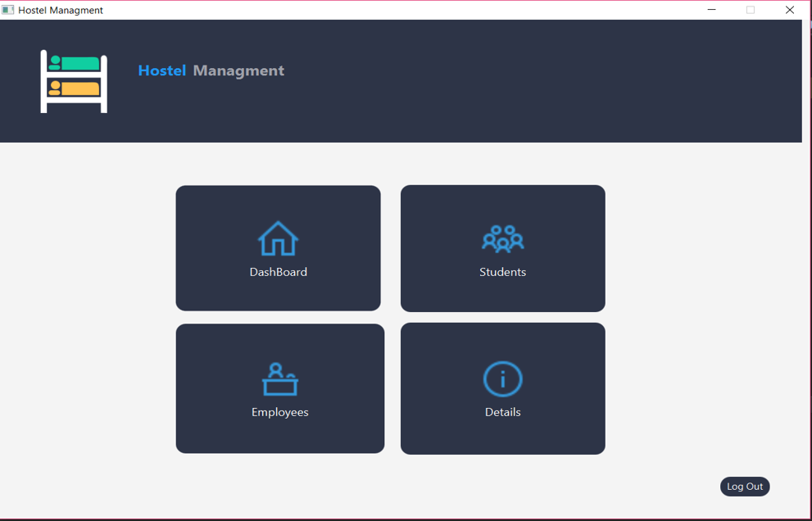
Task: Click the bunk bed logo in the header
Action: click(x=73, y=81)
